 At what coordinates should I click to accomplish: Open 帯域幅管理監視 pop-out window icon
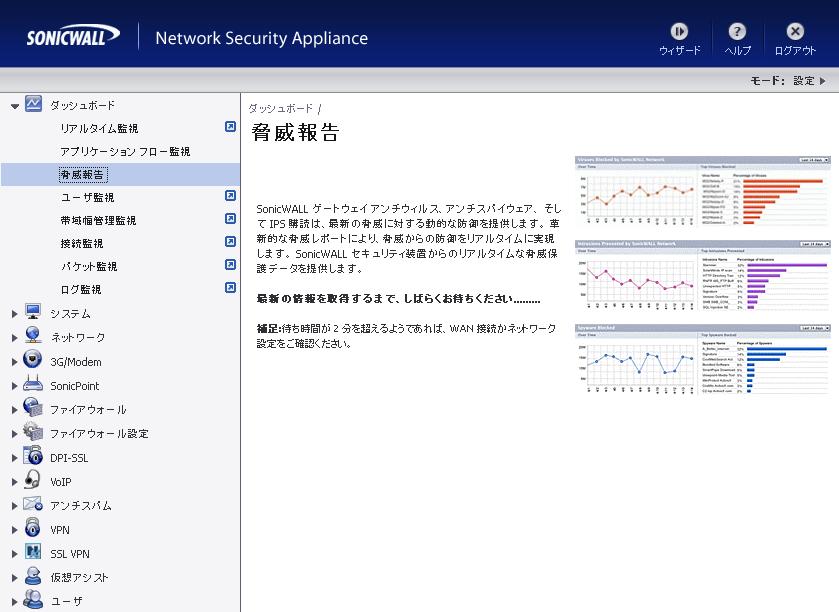click(x=230, y=219)
